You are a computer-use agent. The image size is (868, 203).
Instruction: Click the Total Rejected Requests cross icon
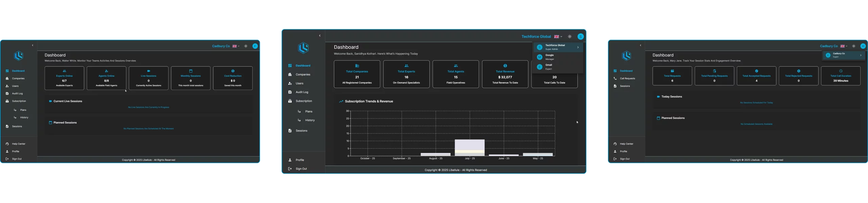pos(798,71)
